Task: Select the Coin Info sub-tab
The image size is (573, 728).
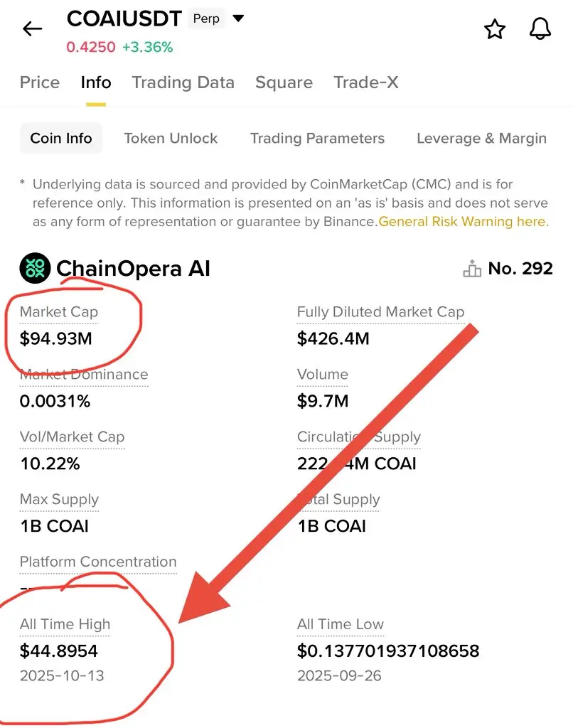Action: (x=61, y=138)
